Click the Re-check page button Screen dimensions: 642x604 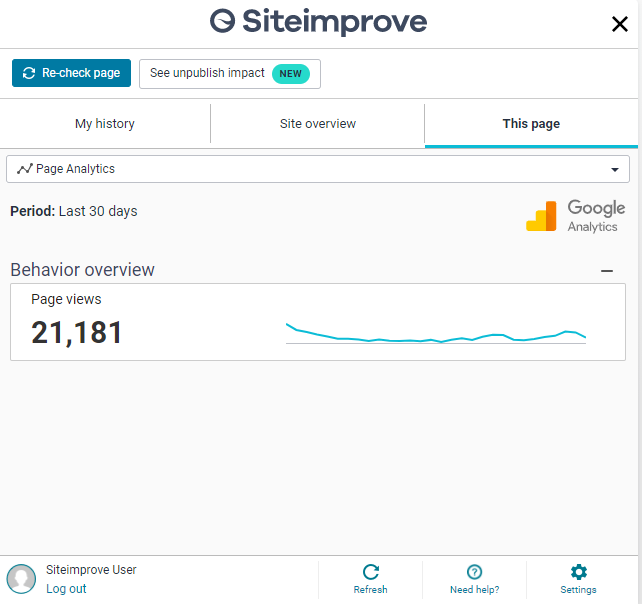click(x=71, y=73)
